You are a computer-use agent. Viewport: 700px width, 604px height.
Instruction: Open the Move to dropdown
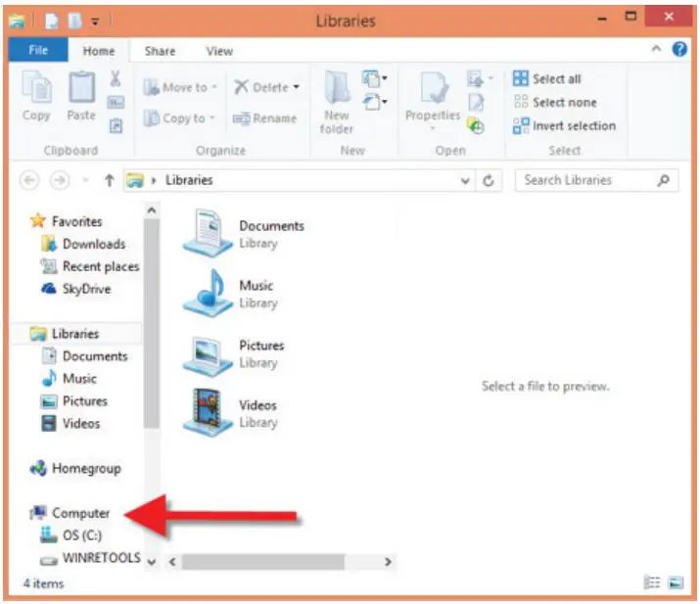180,87
